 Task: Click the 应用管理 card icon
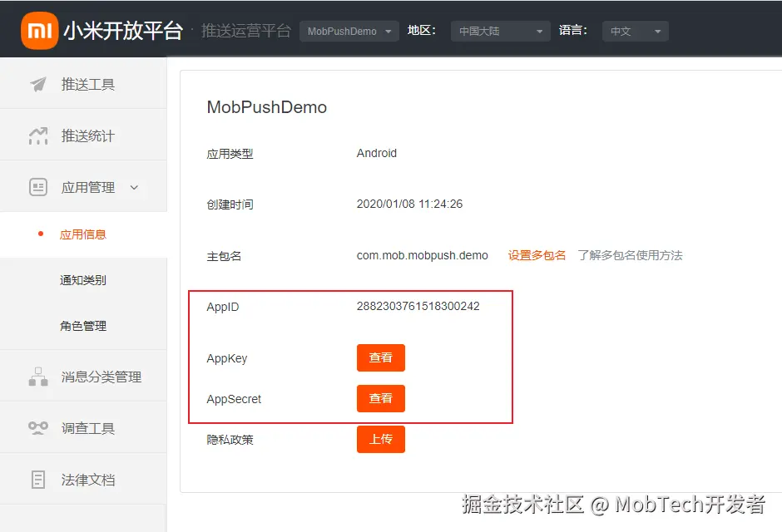38,187
